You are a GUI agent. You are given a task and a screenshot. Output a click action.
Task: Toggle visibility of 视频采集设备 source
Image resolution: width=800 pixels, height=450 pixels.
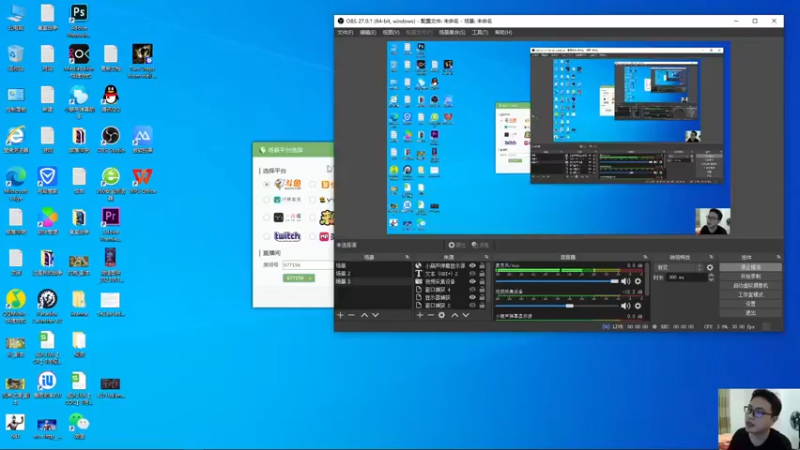[x=472, y=282]
